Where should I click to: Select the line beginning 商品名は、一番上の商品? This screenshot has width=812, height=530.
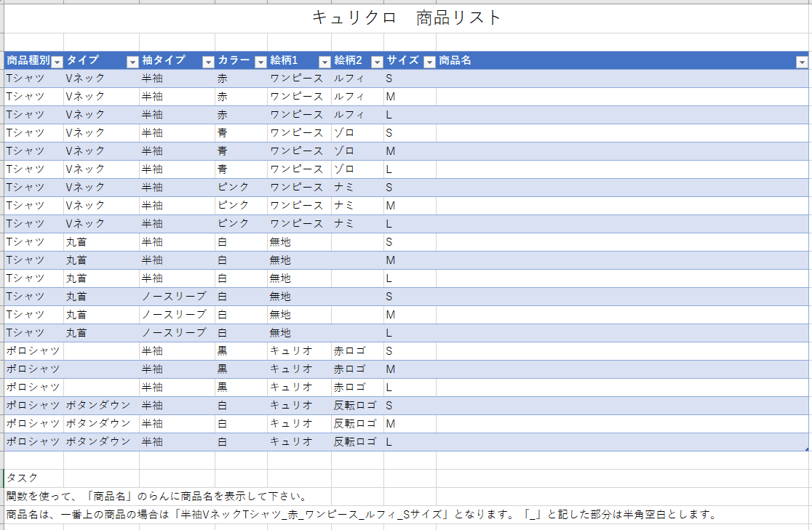pos(362,515)
